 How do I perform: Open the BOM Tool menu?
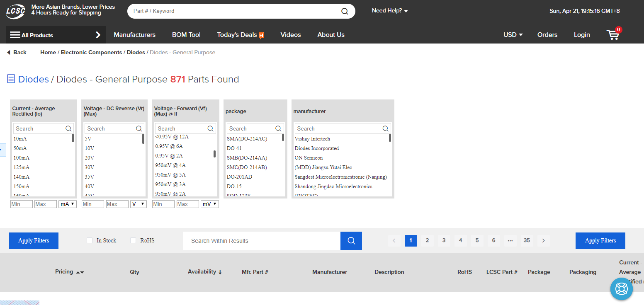point(186,35)
